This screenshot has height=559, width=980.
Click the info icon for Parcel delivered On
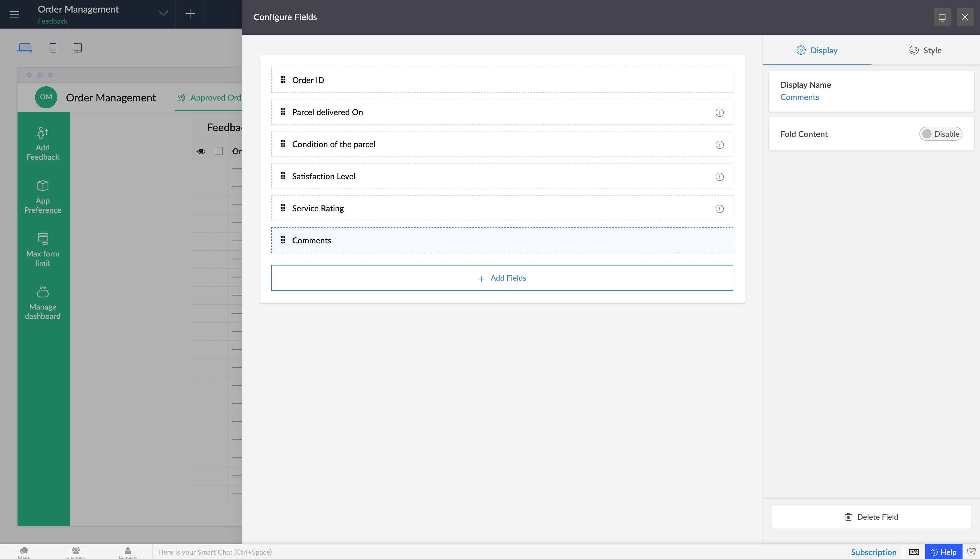tap(719, 112)
